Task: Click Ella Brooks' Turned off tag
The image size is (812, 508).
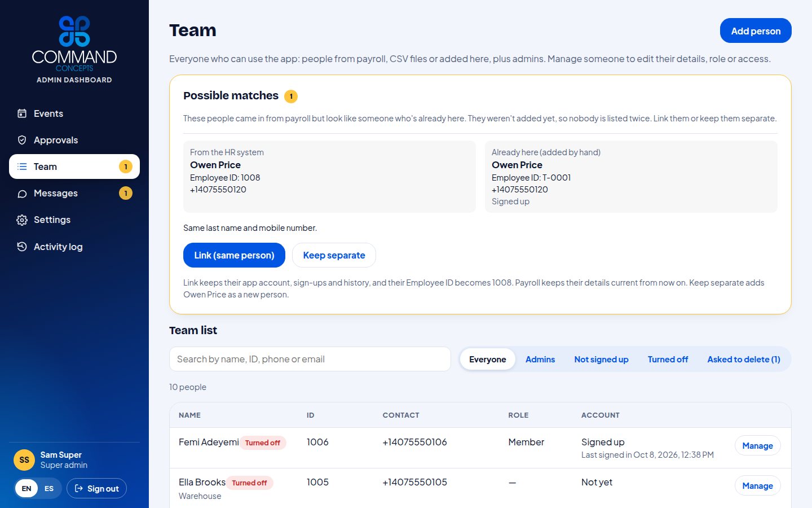Action: pyautogui.click(x=249, y=483)
